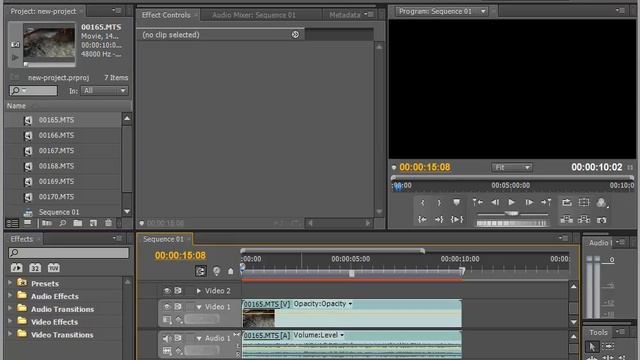The image size is (640, 360).
Task: Toggle Loop playback in Program monitor
Action: click(x=567, y=202)
